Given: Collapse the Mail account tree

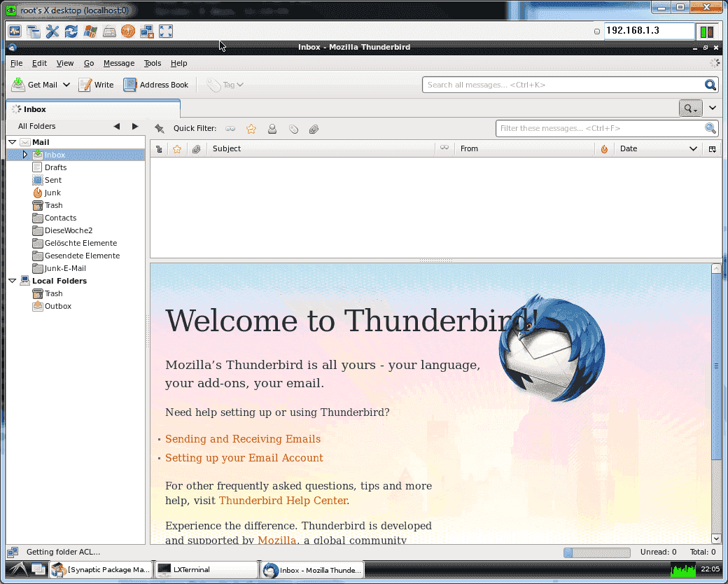Looking at the screenshot, I should click(13, 142).
